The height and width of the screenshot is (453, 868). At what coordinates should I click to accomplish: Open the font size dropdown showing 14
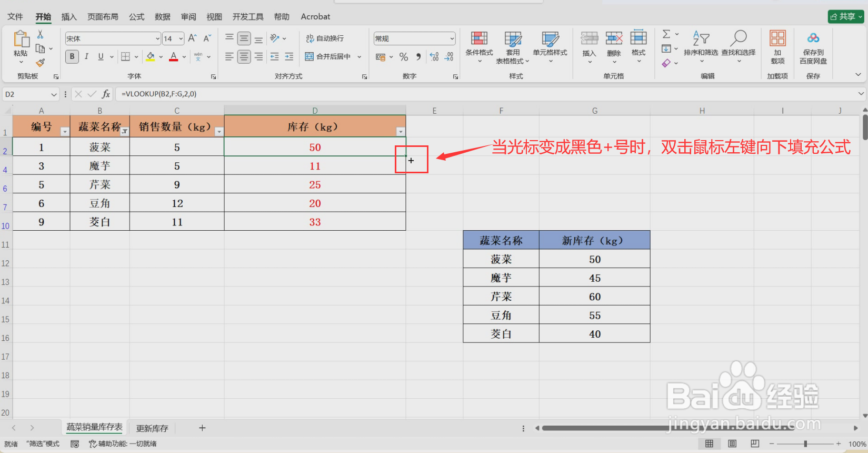point(181,38)
